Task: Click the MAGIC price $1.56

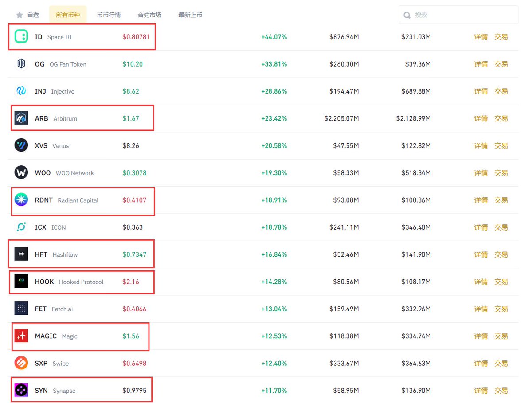Action: (131, 336)
